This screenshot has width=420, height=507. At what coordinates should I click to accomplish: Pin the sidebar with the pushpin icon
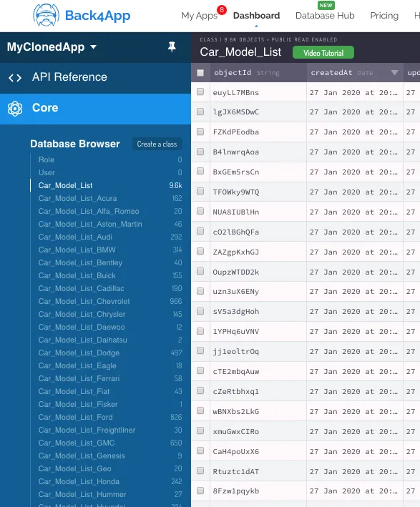(x=172, y=47)
